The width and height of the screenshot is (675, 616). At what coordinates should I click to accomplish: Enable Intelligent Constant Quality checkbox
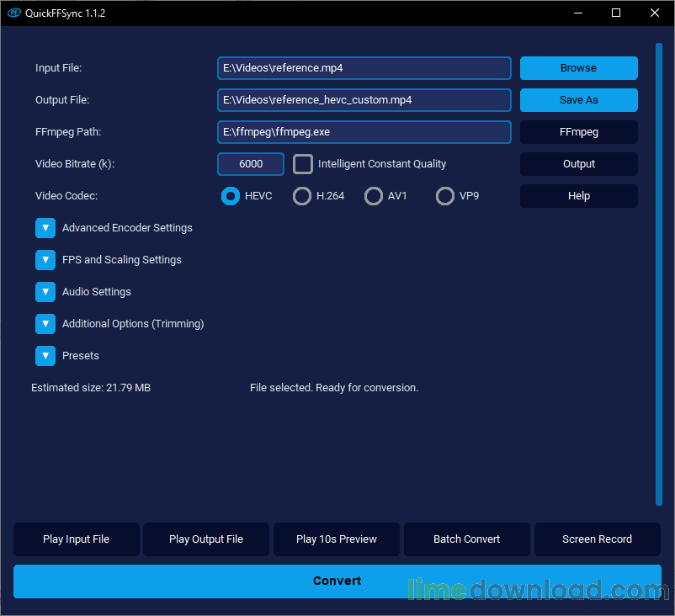(x=303, y=164)
